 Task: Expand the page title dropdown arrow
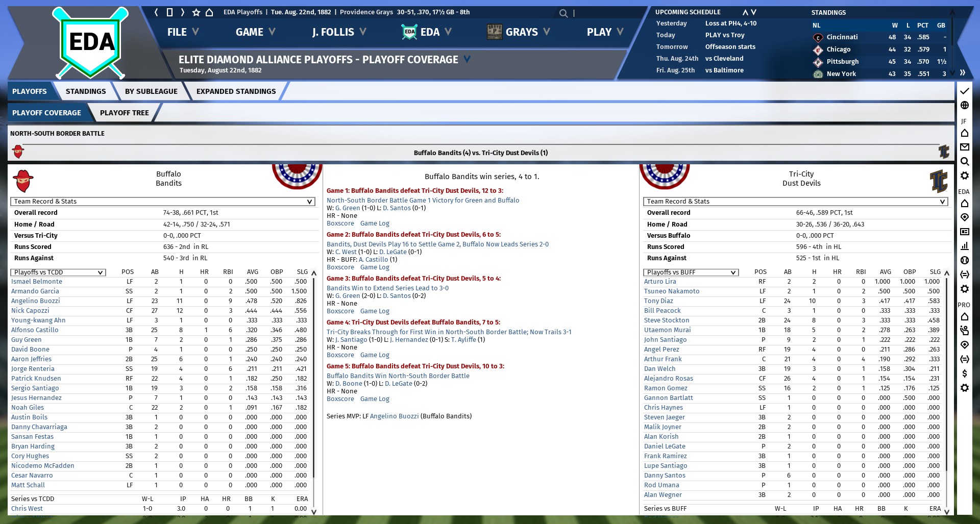(x=467, y=60)
